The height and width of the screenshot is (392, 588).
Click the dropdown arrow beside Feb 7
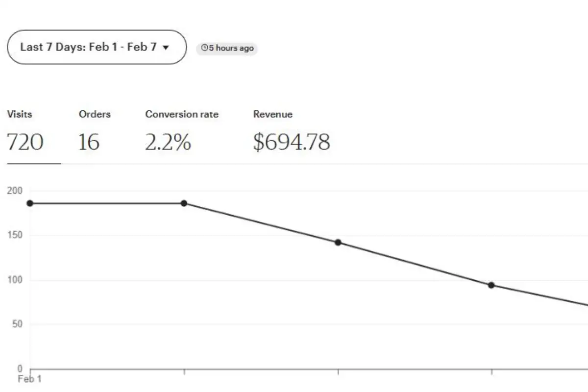coord(166,48)
